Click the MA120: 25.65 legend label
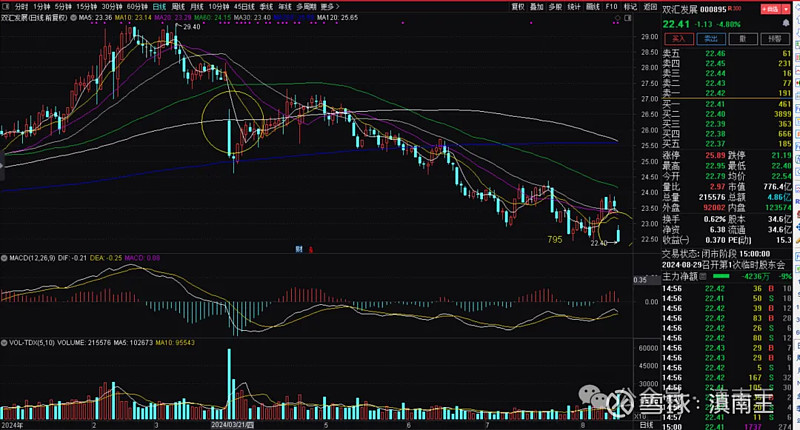Viewport: 800px width, 430px height. coord(337,18)
